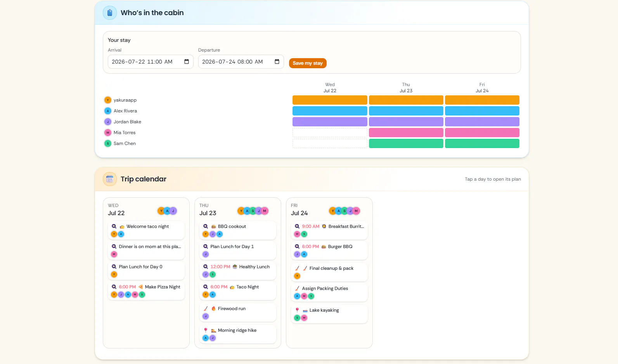Open the Healthy Lunch 12:00 PM card
Viewport: 618px width, 364px height.
(237, 270)
